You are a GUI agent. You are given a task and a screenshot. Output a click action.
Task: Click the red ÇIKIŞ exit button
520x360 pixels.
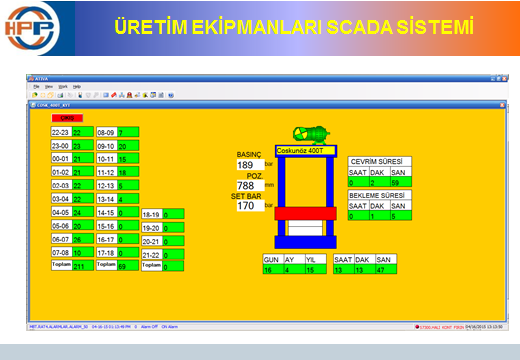pos(67,118)
